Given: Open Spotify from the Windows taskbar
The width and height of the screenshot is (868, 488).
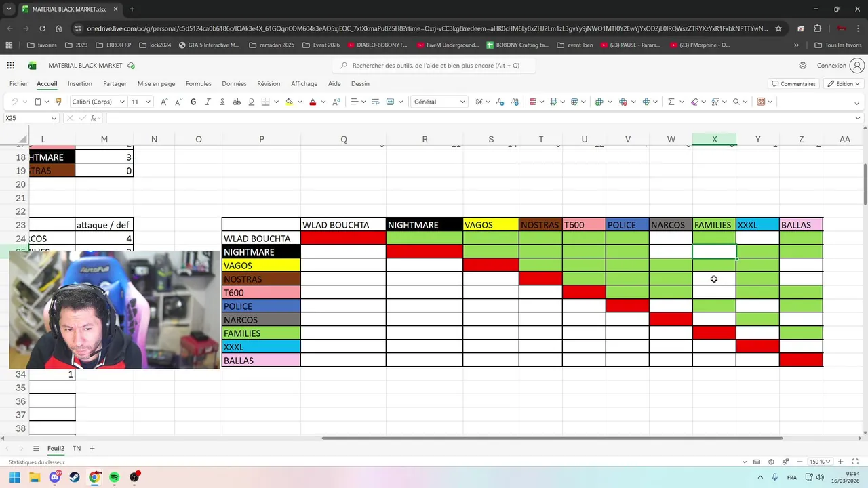Looking at the screenshot, I should pos(114,477).
